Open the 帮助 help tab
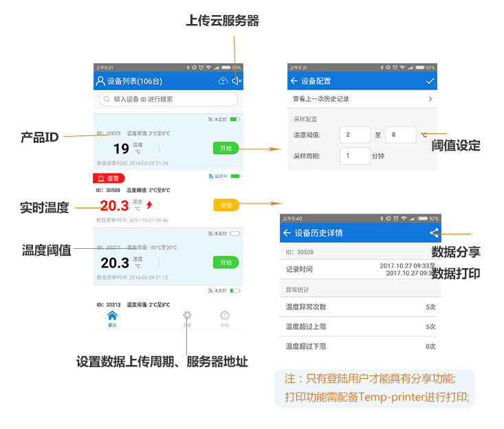Viewport: 504px width, 429px height. [x=224, y=318]
